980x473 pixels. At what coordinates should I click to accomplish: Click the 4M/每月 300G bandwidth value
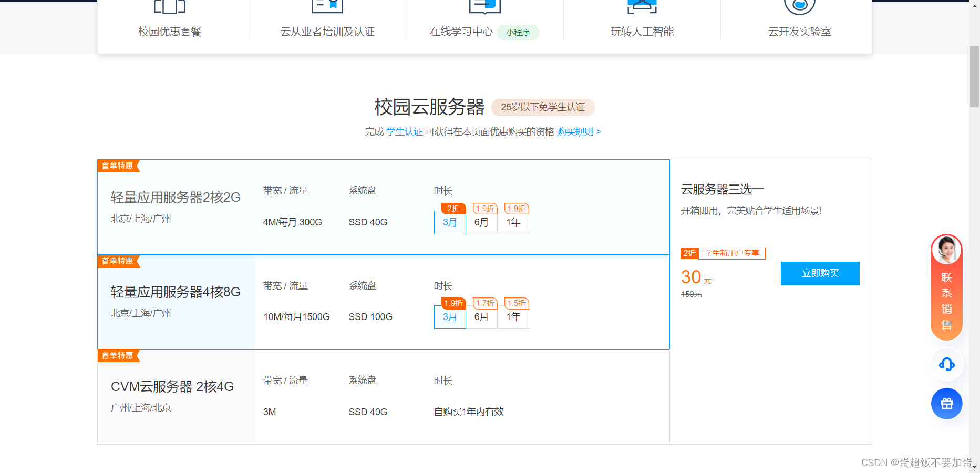(x=293, y=222)
